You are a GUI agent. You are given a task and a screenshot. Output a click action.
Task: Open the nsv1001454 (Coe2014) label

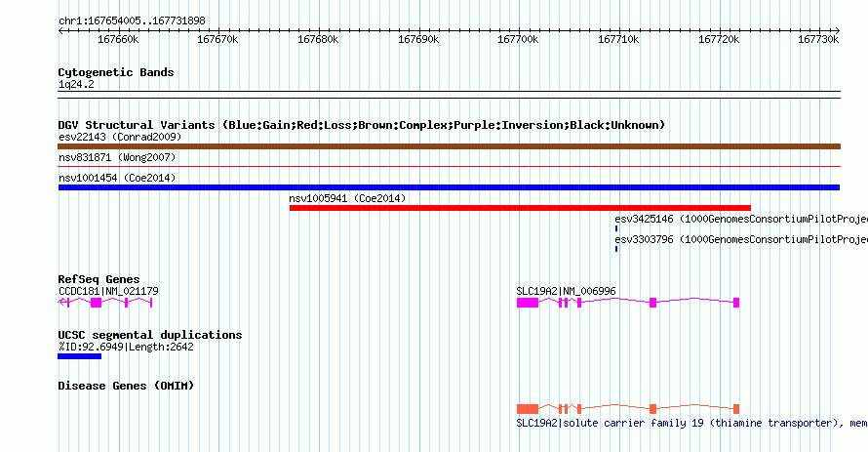tap(117, 178)
